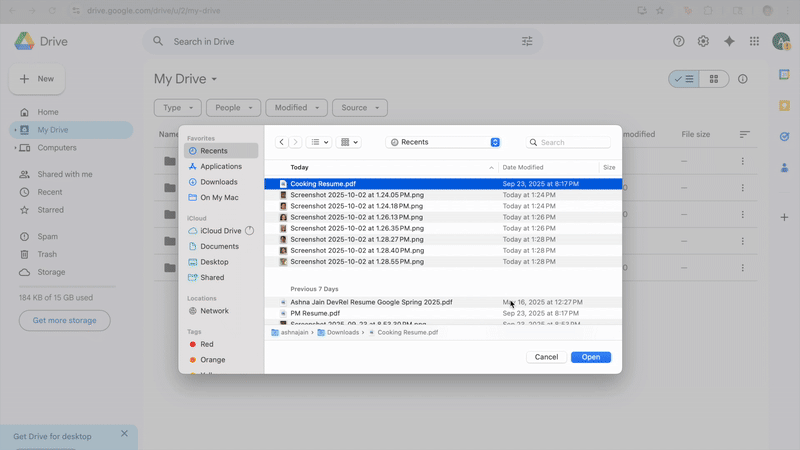Select the PM Resume.pdf file
The image size is (800, 450).
315,313
